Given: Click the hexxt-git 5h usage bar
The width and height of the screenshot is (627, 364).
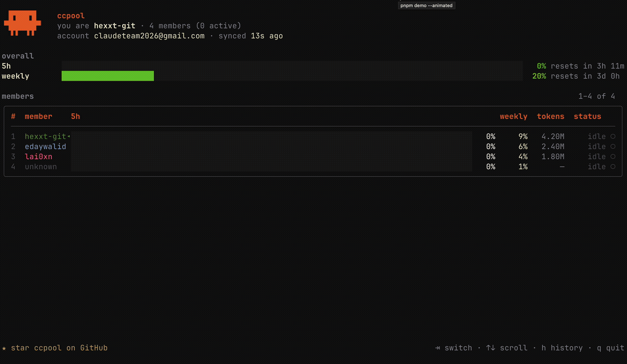Looking at the screenshot, I should pos(271,137).
